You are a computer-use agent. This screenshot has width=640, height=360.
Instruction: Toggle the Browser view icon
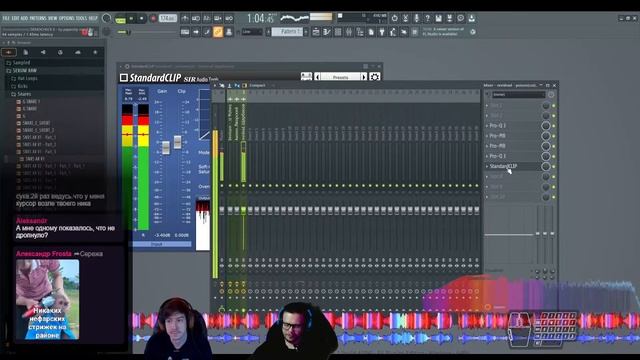click(x=360, y=32)
